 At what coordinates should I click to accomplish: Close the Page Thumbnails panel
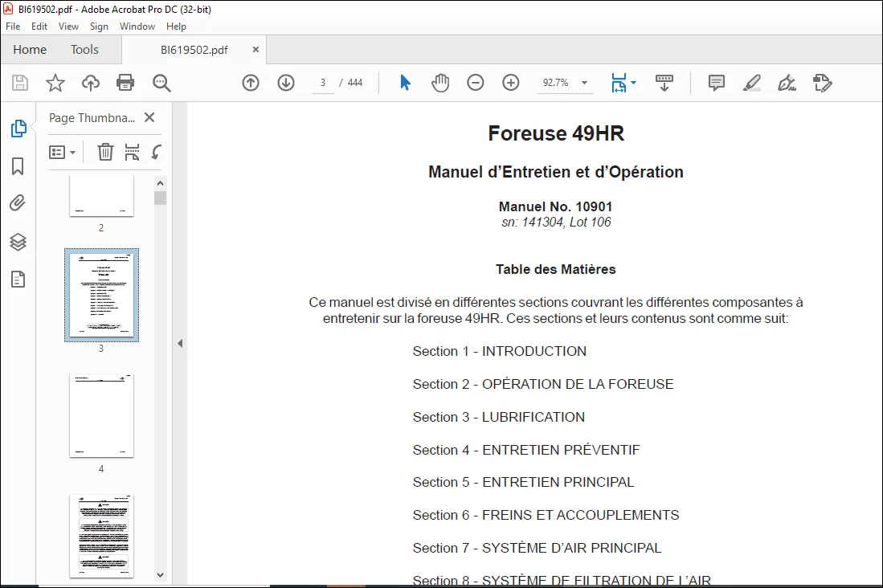149,117
